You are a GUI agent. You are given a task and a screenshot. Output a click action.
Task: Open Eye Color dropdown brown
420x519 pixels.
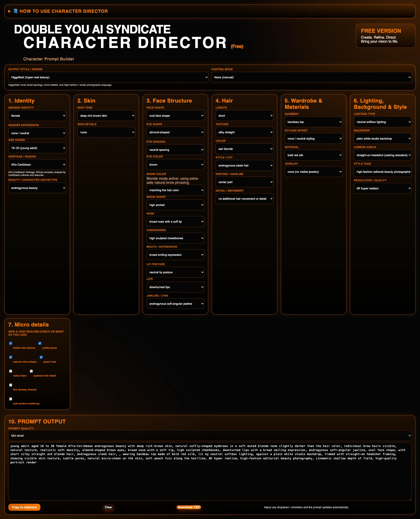point(175,164)
